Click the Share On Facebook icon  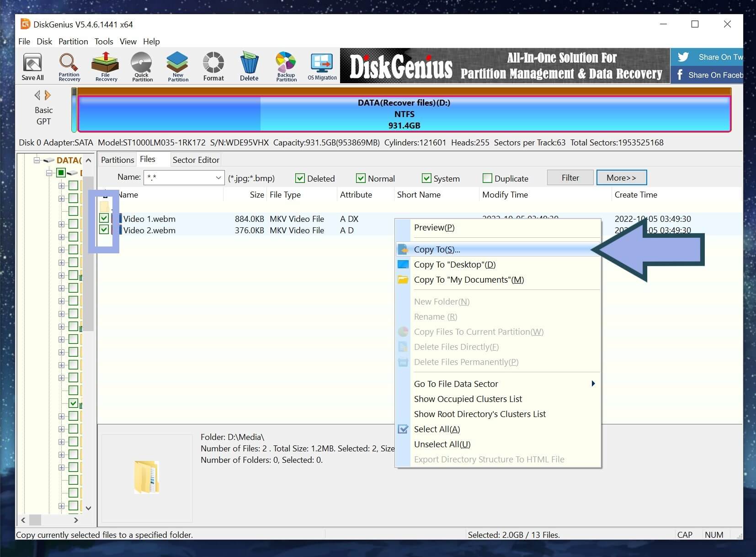[x=680, y=75]
